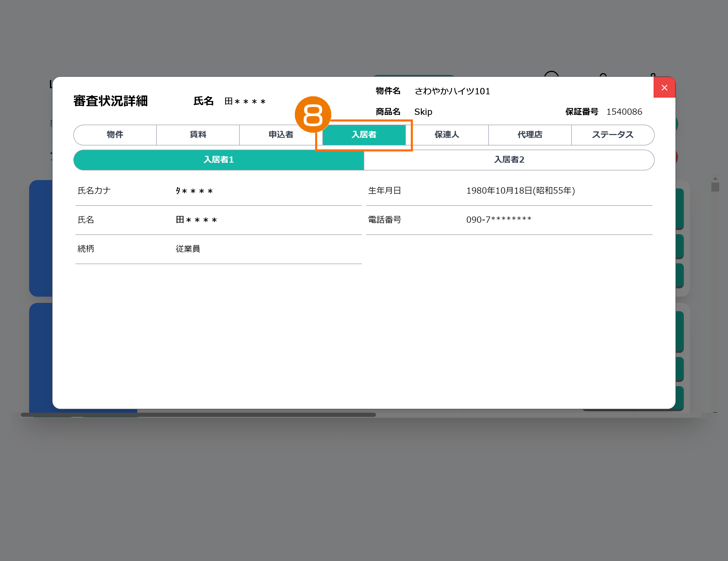This screenshot has height=561, width=728.
Task: Click the 続柄 value 従業員
Action: 188,249
